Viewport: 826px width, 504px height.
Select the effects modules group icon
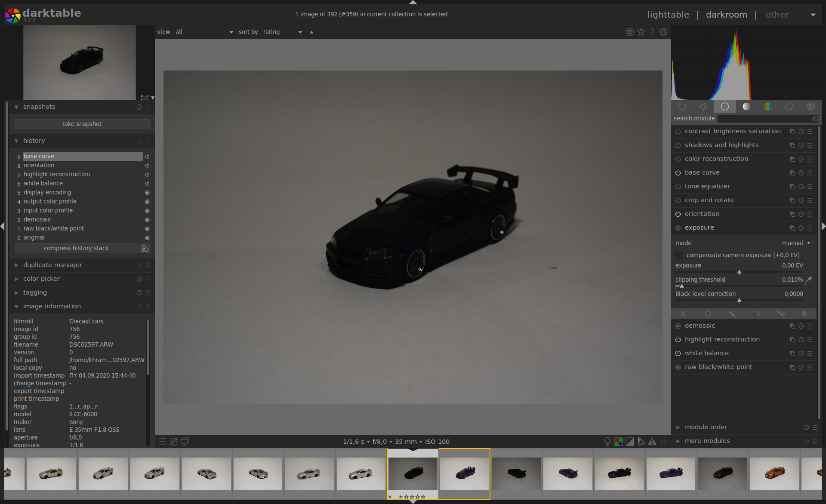click(x=811, y=106)
